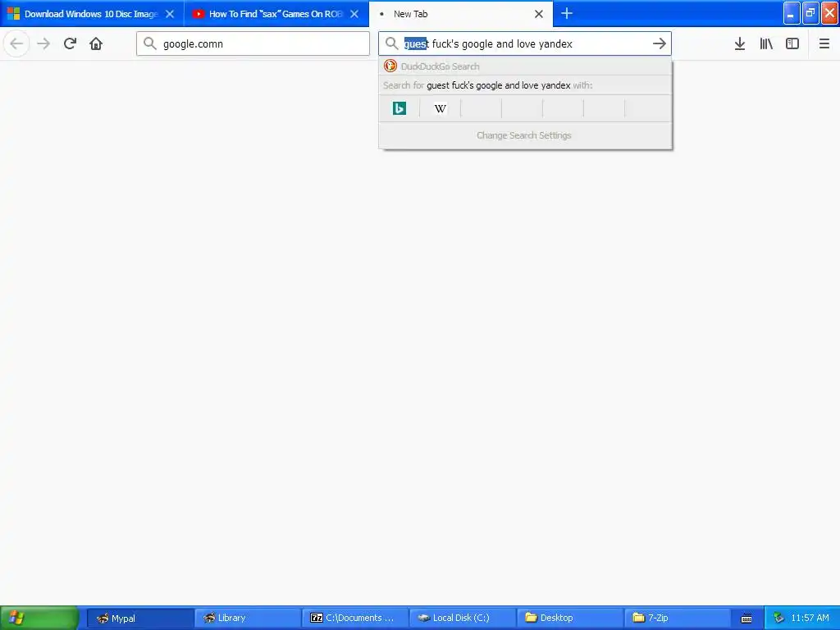Switch to the YouTube How To Find tab
Viewport: 840px width, 630px height.
point(276,14)
